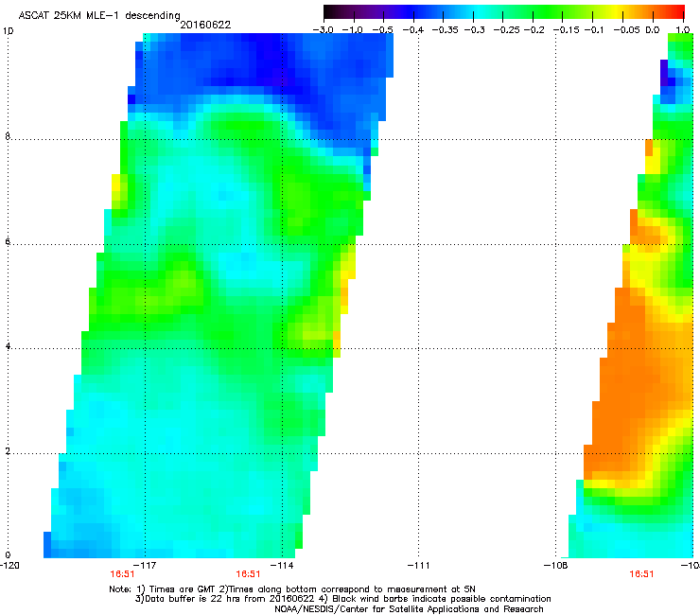Click the note 'Times are GMT'
Viewport: 700px width, 615px height.
click(x=184, y=589)
